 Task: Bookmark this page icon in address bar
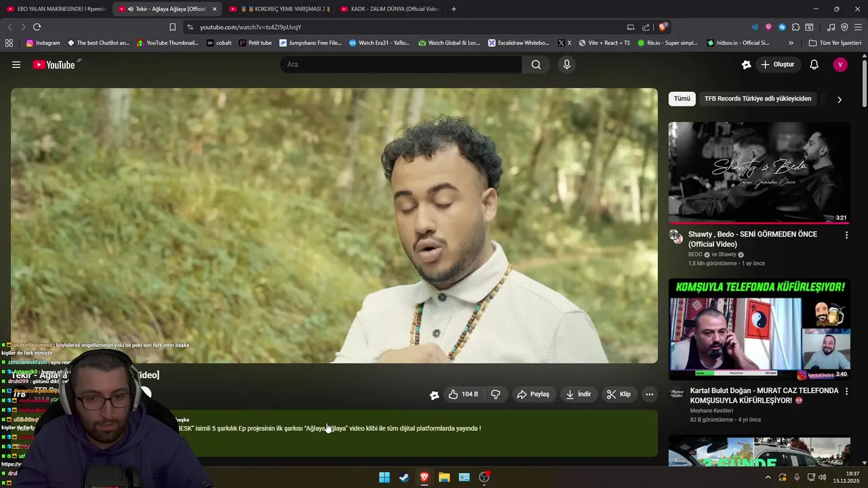coord(172,27)
